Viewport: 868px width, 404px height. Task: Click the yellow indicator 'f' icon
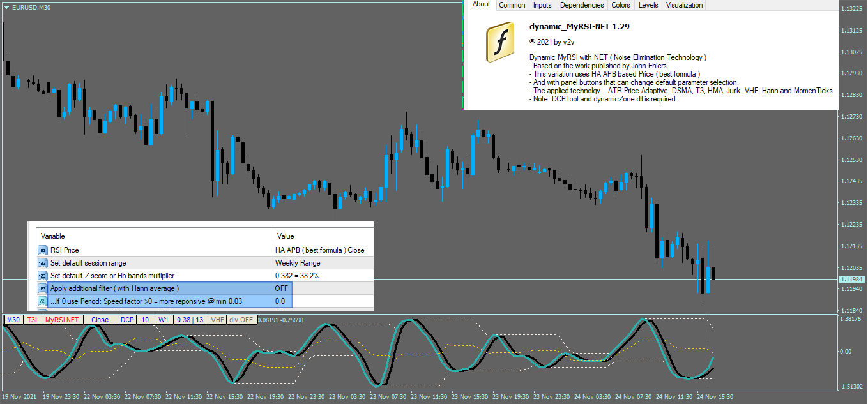pyautogui.click(x=501, y=43)
